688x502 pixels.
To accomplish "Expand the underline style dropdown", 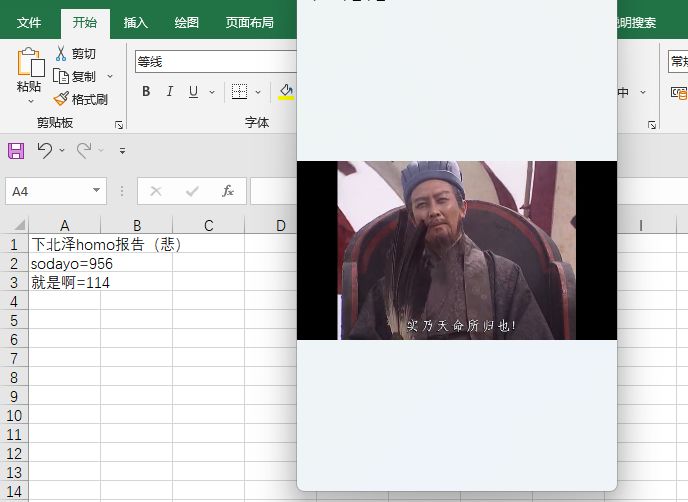I will [212, 92].
